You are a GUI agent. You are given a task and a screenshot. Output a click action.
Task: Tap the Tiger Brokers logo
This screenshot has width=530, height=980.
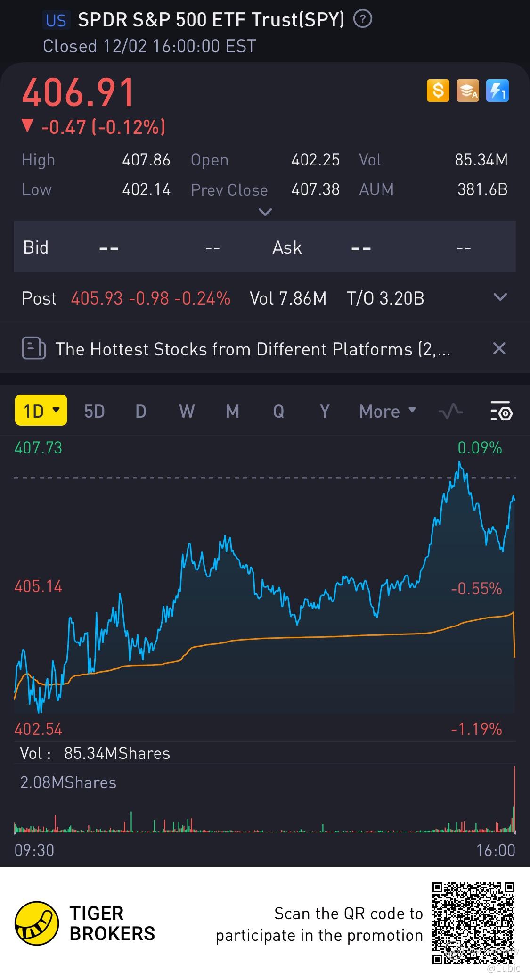37,923
